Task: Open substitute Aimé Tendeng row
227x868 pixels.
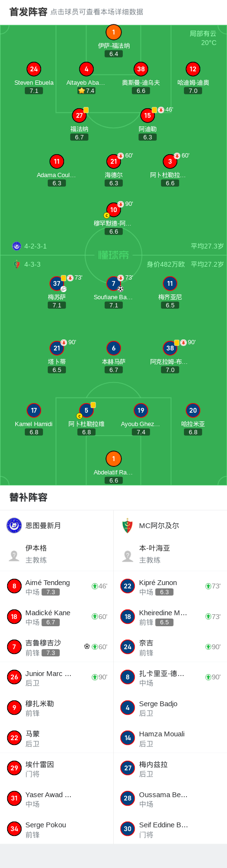Action: tap(56, 586)
